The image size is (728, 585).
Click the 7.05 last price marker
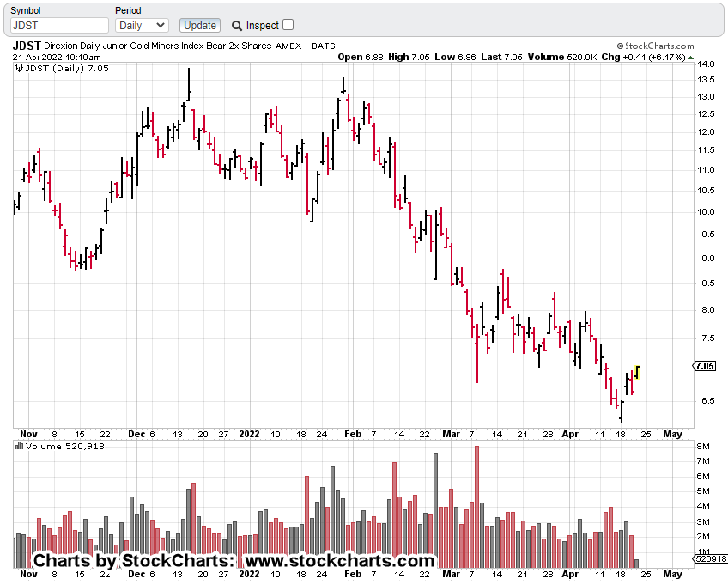pyautogui.click(x=705, y=366)
